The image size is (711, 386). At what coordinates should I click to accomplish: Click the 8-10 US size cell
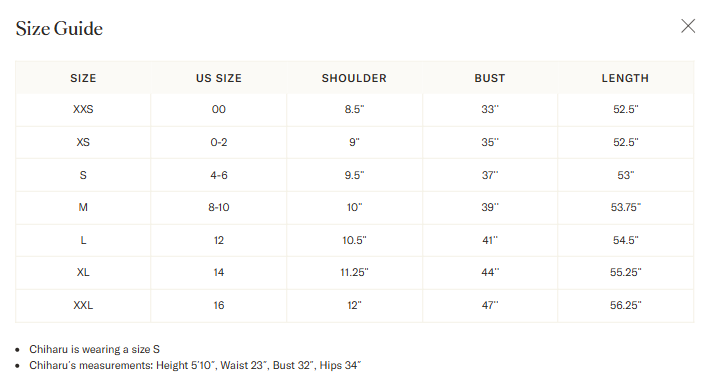tap(219, 207)
